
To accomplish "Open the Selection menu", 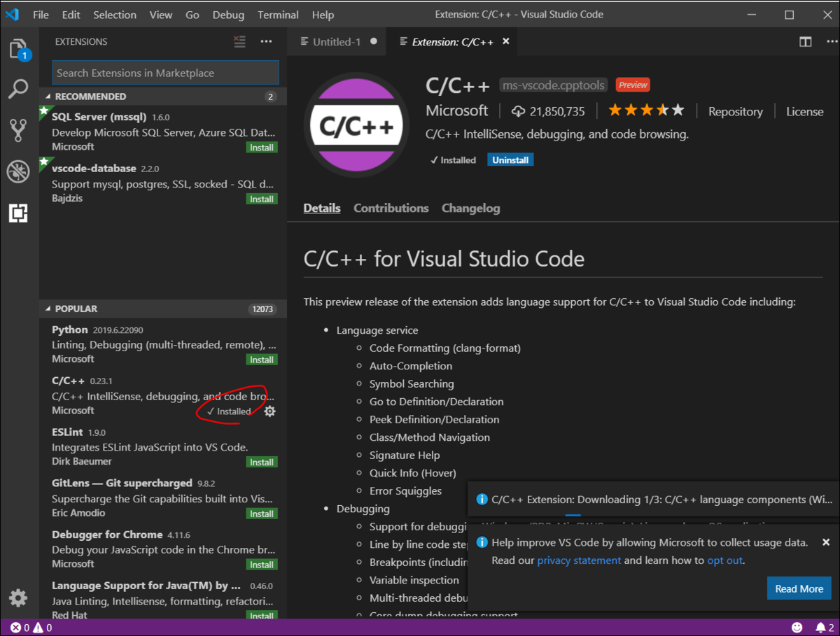I will pyautogui.click(x=115, y=14).
